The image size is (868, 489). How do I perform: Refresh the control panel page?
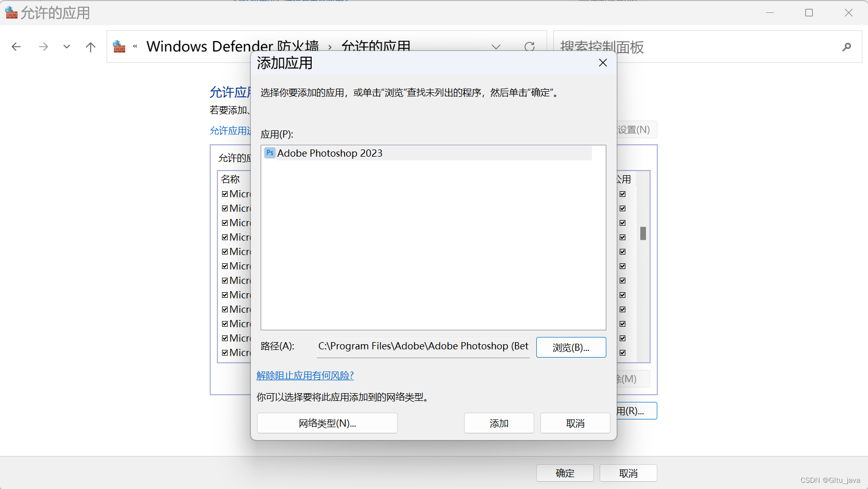tap(530, 47)
